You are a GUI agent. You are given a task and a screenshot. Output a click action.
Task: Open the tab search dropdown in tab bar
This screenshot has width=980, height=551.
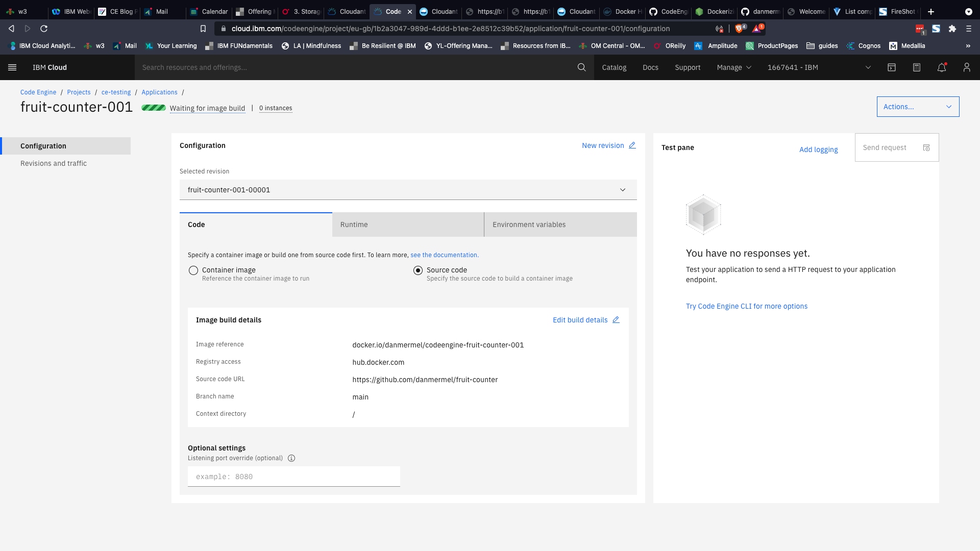[968, 11]
